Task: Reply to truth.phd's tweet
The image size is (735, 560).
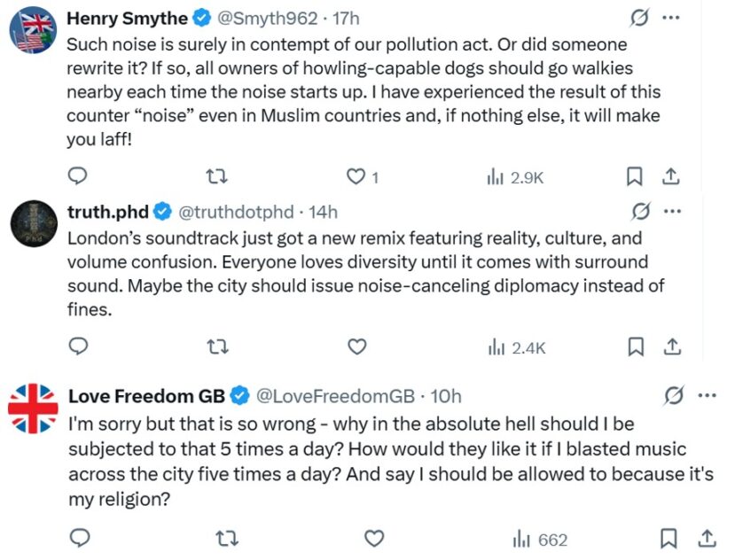Action: (78, 347)
